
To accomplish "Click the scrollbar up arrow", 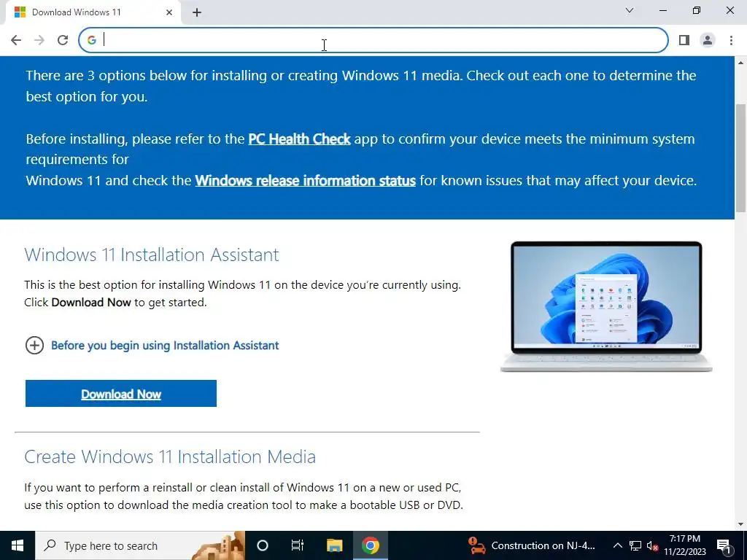I will pos(740,63).
